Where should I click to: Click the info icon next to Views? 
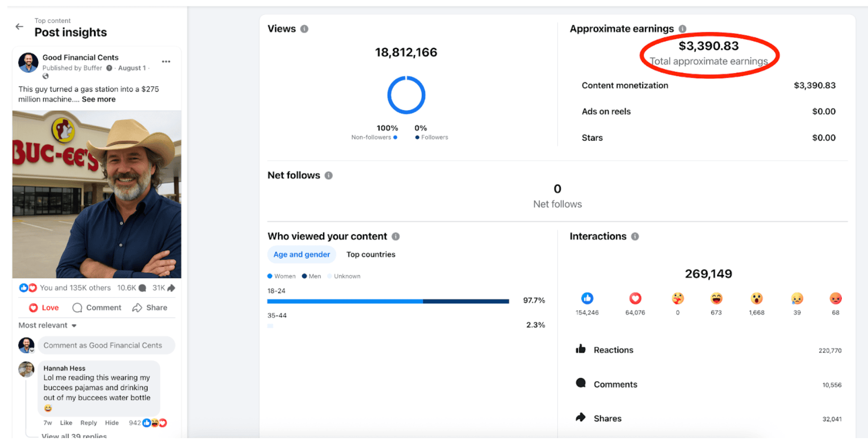click(x=304, y=29)
